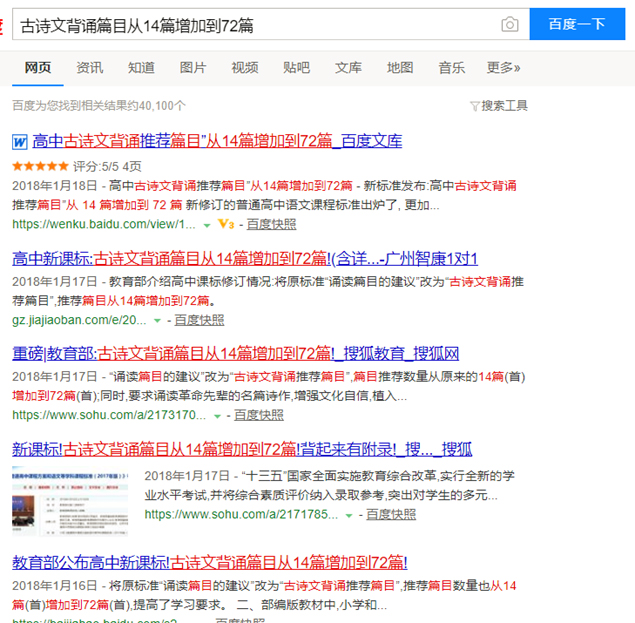Click the funnel icon beside 搜索工具
This screenshot has height=623, width=635.
click(475, 106)
